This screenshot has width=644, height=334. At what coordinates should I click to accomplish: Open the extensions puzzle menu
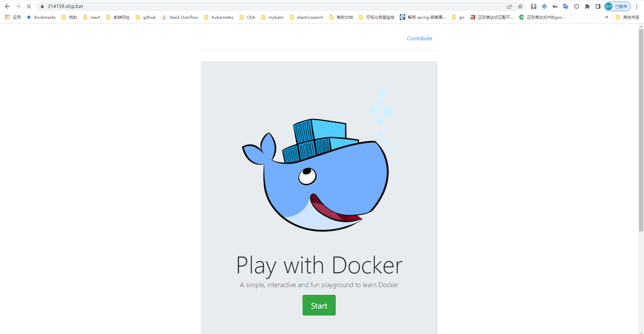pyautogui.click(x=587, y=6)
